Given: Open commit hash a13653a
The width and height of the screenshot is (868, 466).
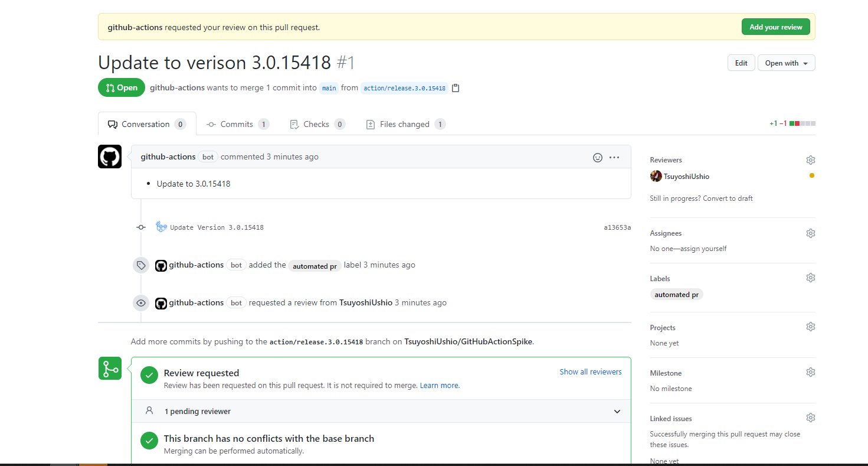Looking at the screenshot, I should point(617,227).
